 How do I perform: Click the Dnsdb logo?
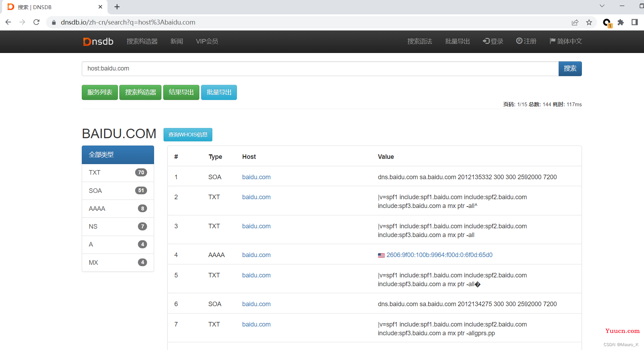coord(98,41)
